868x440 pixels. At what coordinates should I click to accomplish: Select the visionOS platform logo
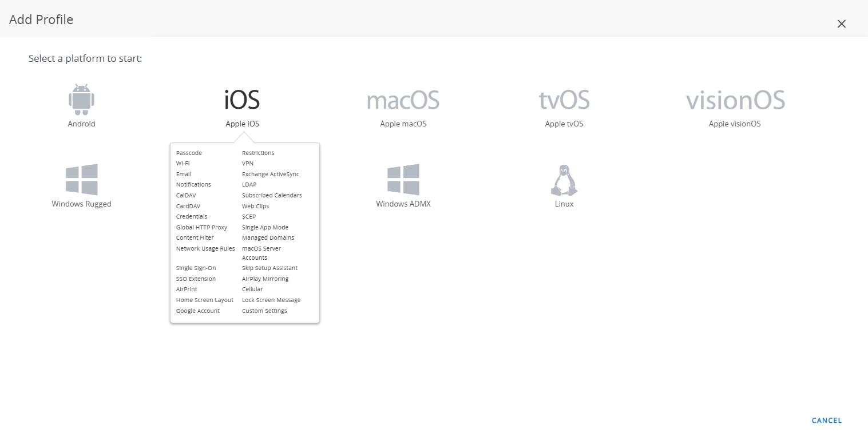[735, 100]
